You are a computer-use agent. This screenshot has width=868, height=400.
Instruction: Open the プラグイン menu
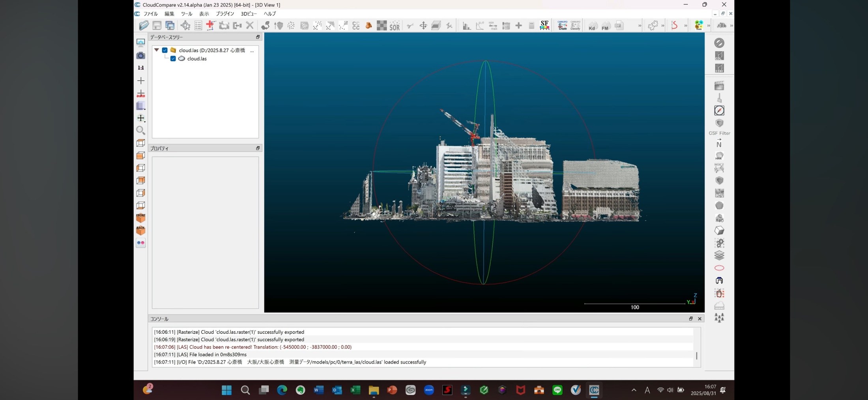tap(225, 14)
